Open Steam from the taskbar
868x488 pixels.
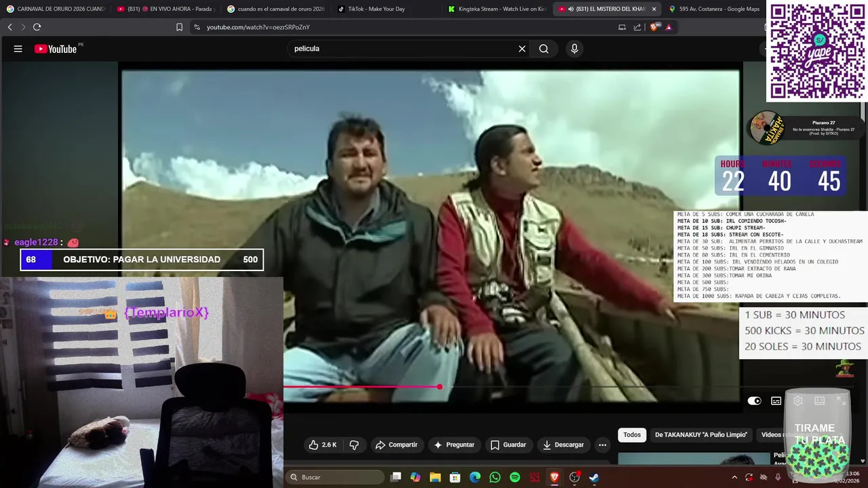tap(594, 477)
